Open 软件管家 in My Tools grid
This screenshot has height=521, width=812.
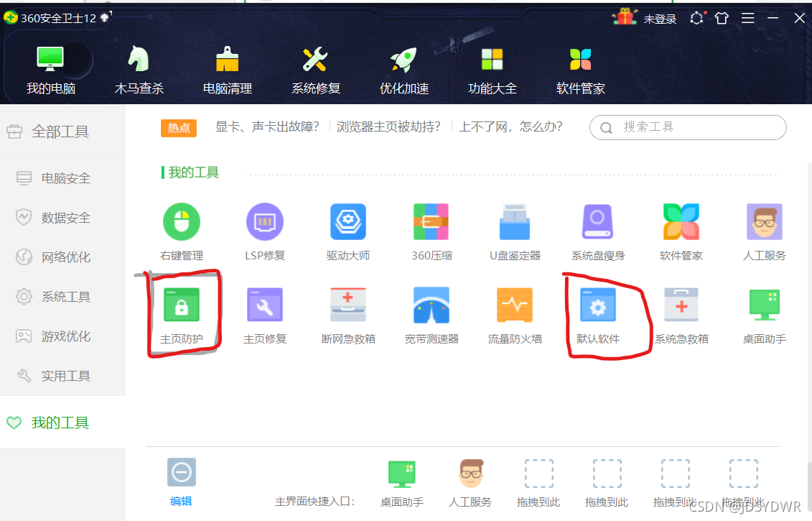point(681,231)
